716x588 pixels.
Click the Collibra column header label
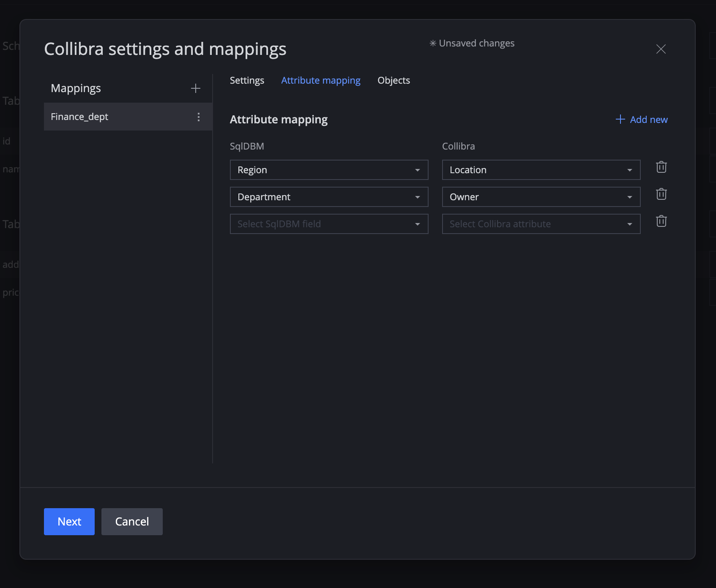pyautogui.click(x=459, y=146)
